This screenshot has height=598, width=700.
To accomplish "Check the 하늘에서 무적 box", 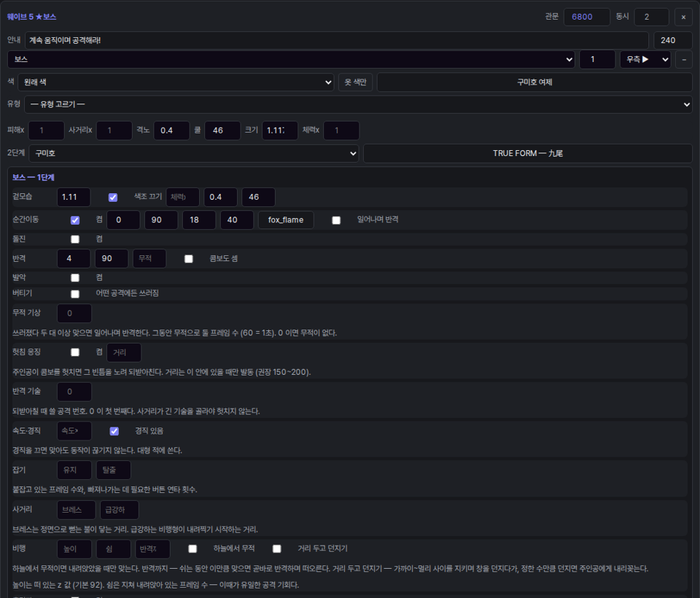I will click(x=192, y=549).
